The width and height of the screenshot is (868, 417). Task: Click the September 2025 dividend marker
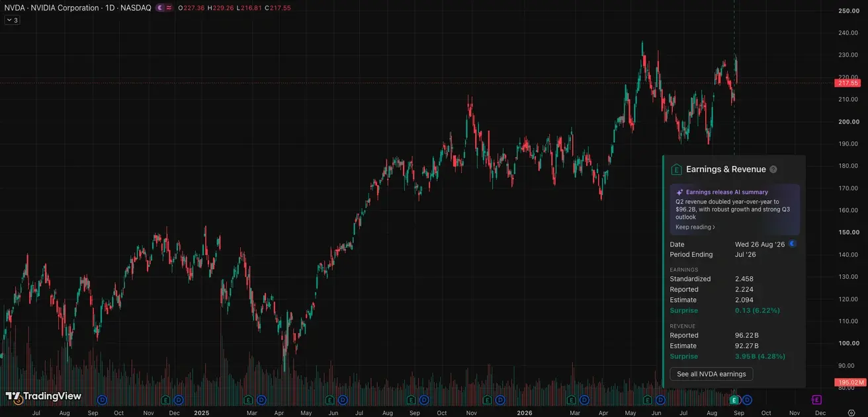(424, 400)
